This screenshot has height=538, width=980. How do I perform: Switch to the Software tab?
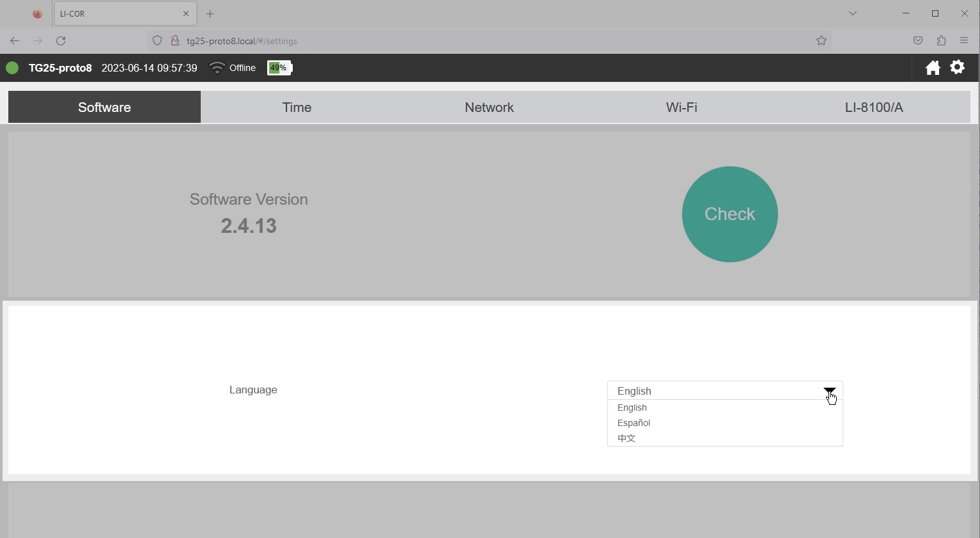pyautogui.click(x=104, y=107)
